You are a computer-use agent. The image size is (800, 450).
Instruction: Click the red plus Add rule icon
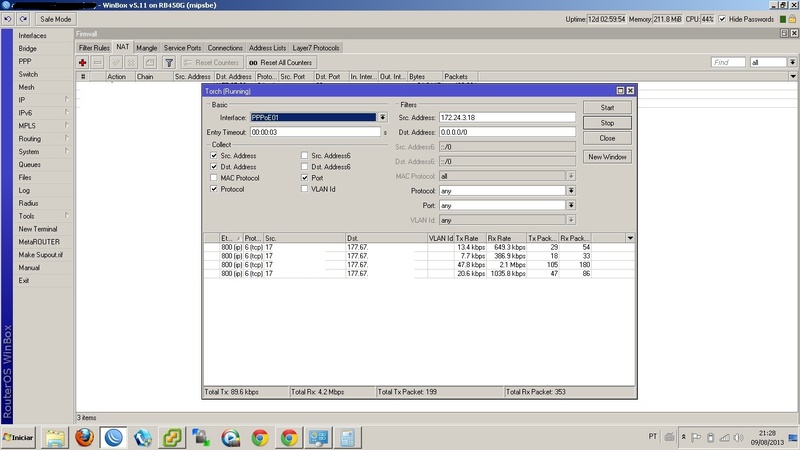click(83, 62)
